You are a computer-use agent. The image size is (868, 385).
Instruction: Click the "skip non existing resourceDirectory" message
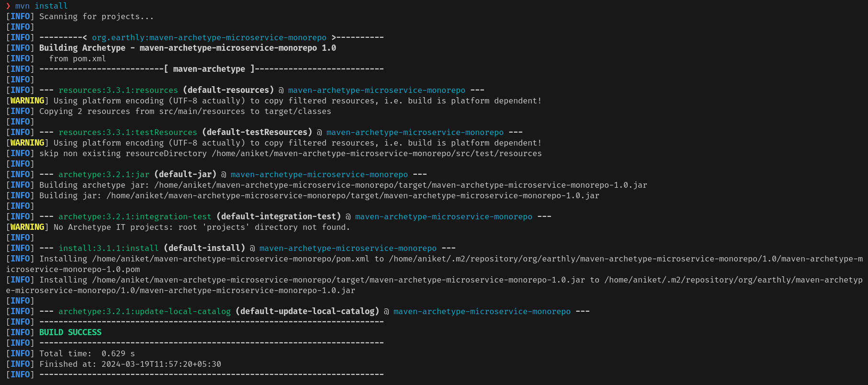[290, 153]
